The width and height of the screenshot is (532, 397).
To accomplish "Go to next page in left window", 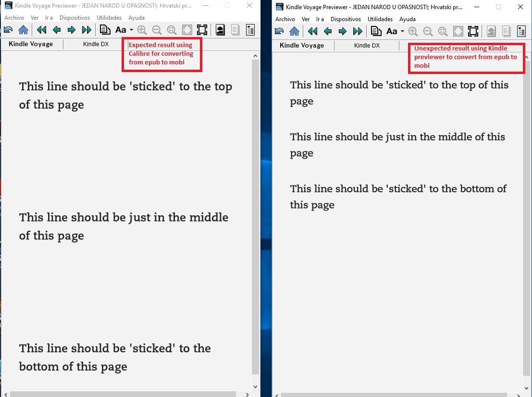I will click(x=71, y=30).
